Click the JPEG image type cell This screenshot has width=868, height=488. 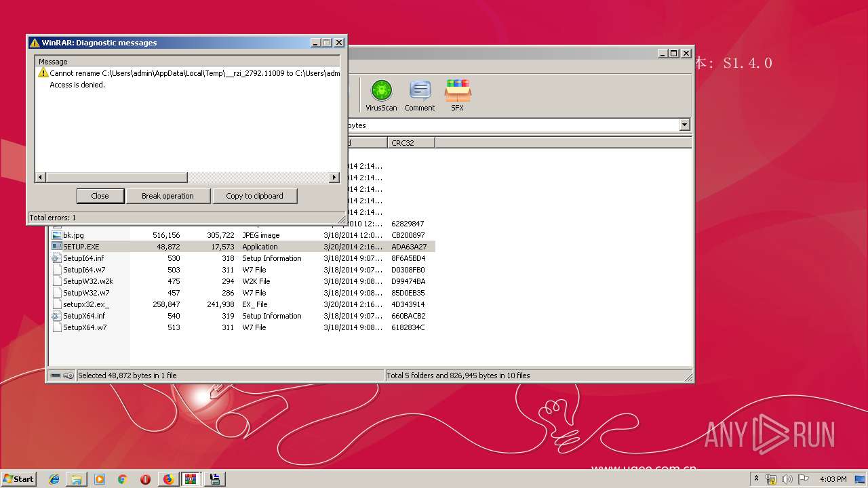coord(261,235)
